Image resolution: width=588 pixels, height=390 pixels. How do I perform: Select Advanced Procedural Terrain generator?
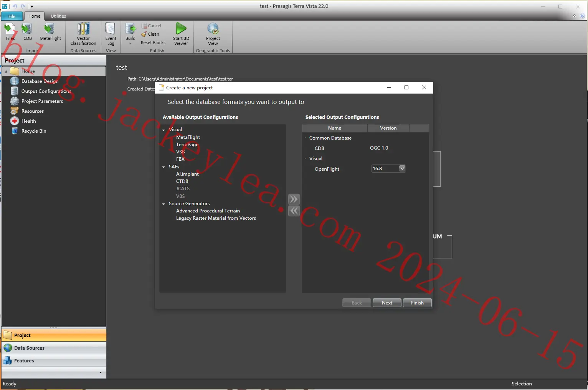point(208,211)
